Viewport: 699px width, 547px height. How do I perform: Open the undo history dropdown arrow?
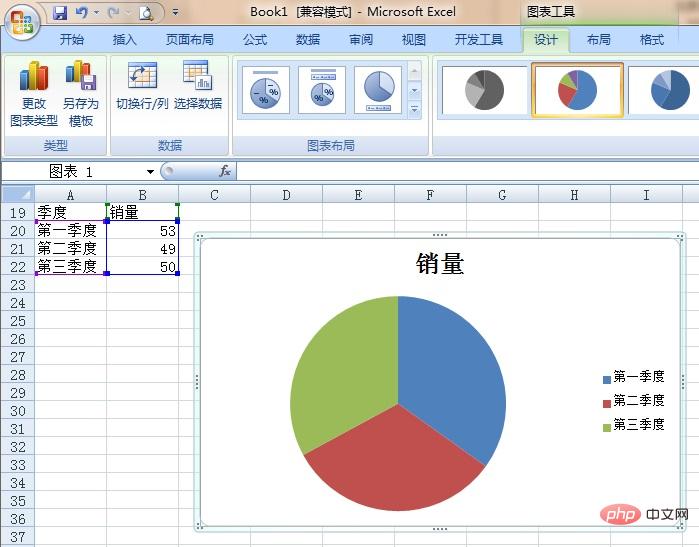pyautogui.click(x=96, y=12)
